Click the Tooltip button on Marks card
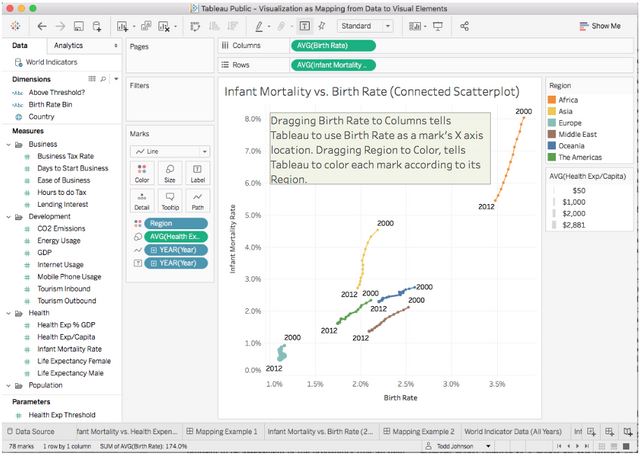The height and width of the screenshot is (455, 640). (170, 201)
